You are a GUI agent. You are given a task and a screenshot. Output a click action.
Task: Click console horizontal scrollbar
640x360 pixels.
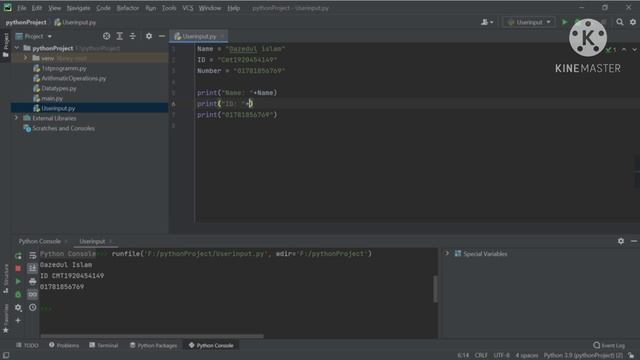(152, 336)
